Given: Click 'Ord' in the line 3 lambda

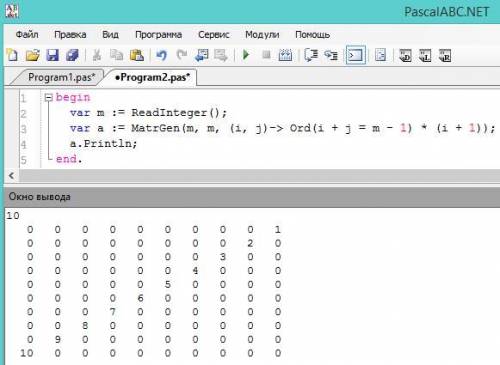Looking at the screenshot, I should point(300,128).
